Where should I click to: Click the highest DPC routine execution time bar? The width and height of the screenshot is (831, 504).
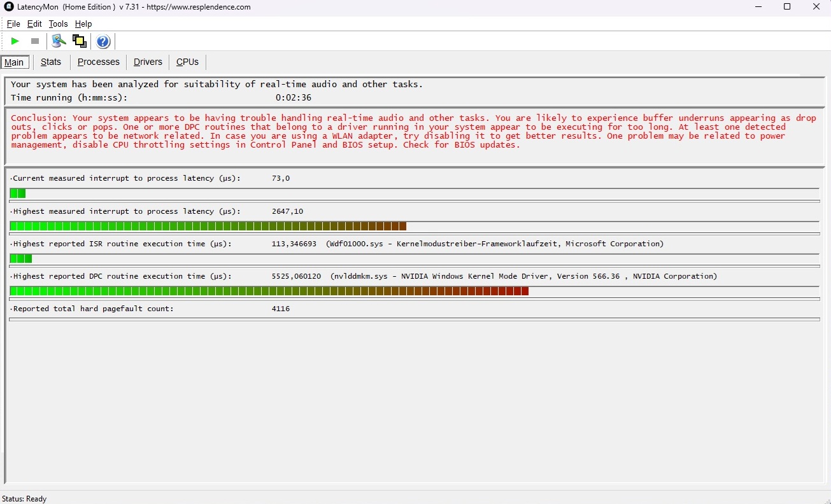pyautogui.click(x=415, y=291)
